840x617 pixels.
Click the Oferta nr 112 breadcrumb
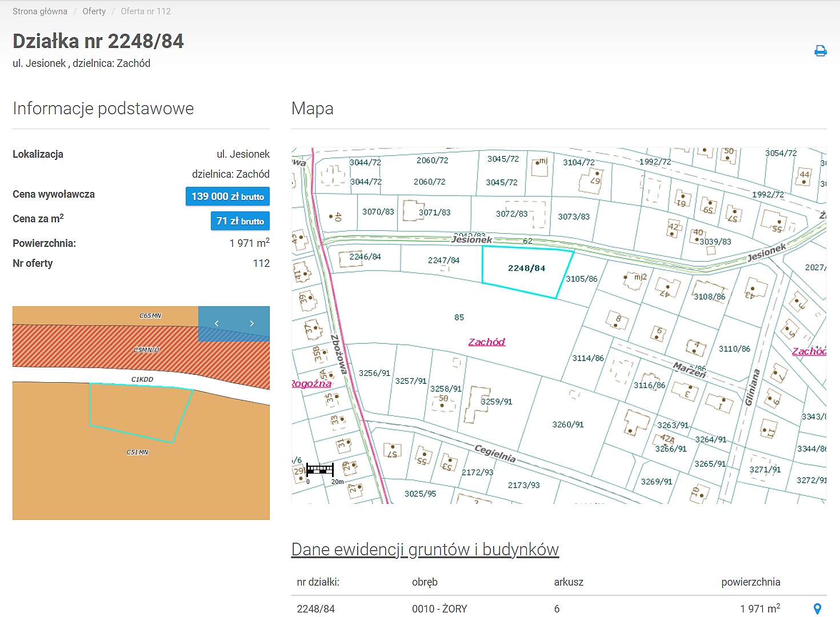[146, 11]
